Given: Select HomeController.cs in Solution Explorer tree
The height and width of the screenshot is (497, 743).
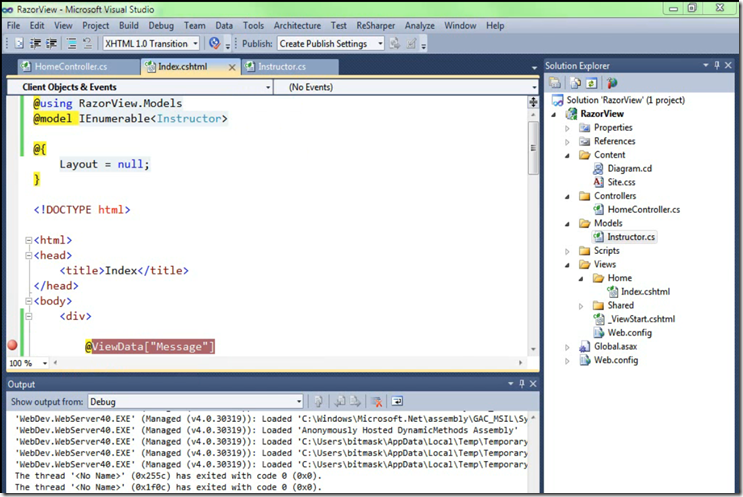Looking at the screenshot, I should pos(643,209).
